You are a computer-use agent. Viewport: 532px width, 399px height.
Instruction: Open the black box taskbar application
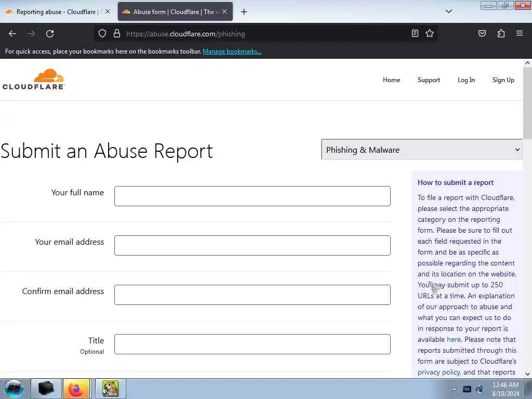coord(46,389)
